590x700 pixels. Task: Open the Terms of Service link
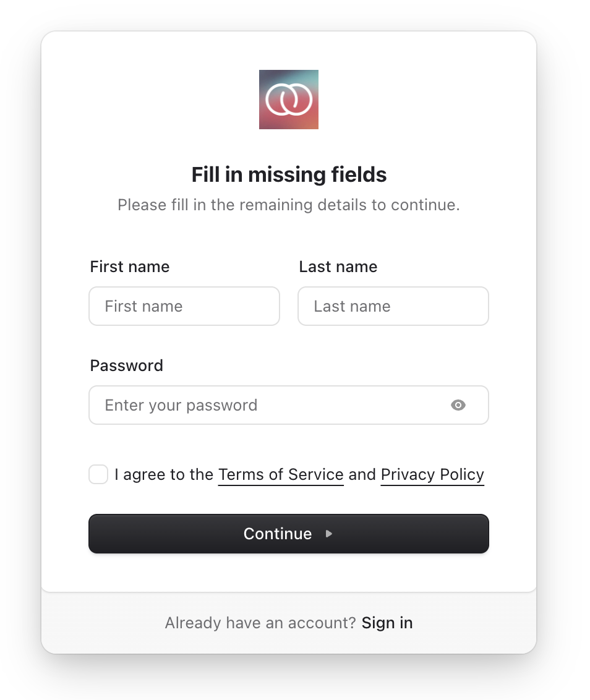click(281, 475)
